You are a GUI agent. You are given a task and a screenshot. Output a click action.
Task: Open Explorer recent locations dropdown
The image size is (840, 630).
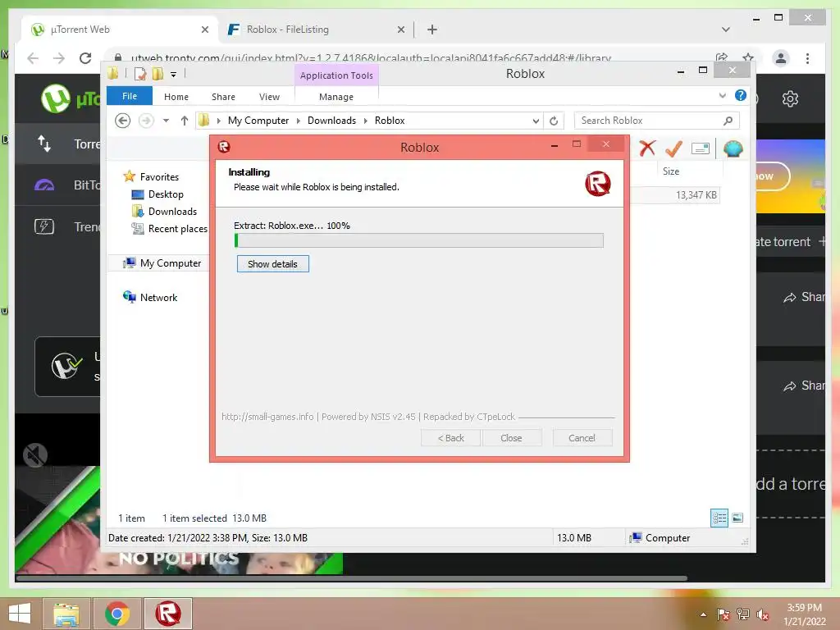click(166, 121)
